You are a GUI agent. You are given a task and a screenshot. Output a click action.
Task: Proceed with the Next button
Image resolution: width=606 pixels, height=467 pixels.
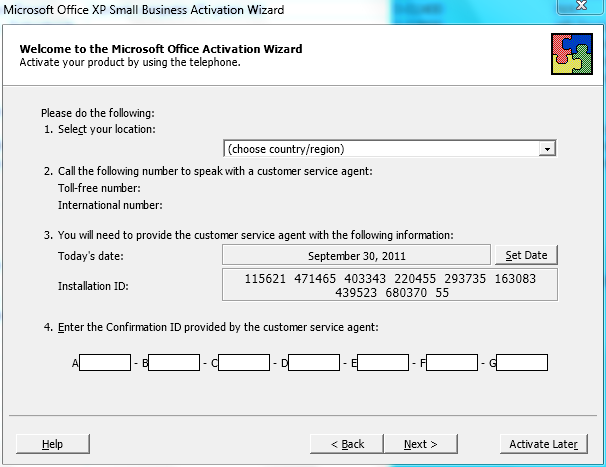[x=420, y=444]
